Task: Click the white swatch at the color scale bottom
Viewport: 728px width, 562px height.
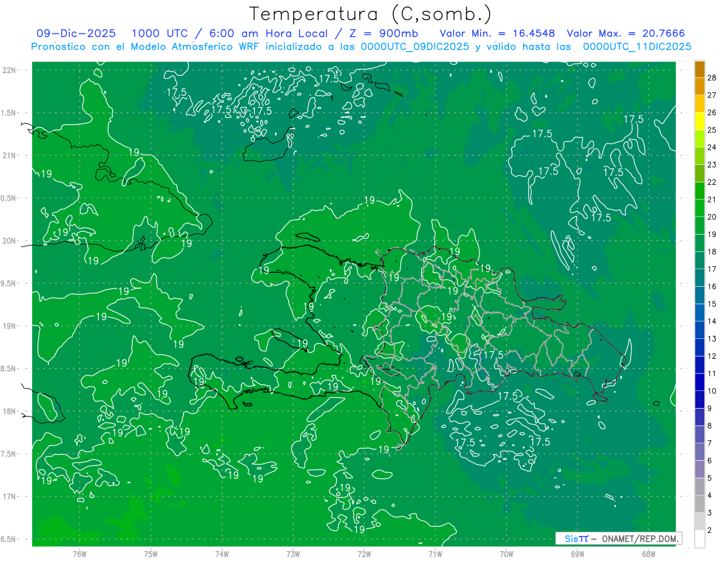Action: tap(700, 538)
